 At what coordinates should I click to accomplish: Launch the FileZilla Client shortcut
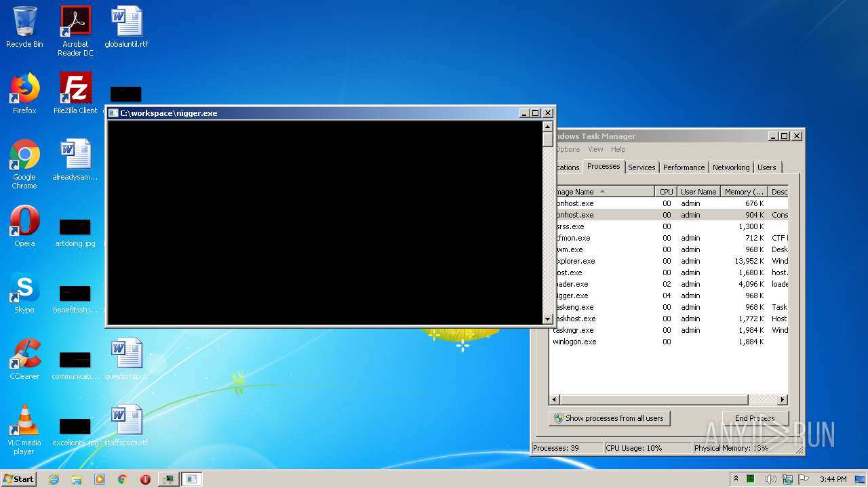point(75,94)
